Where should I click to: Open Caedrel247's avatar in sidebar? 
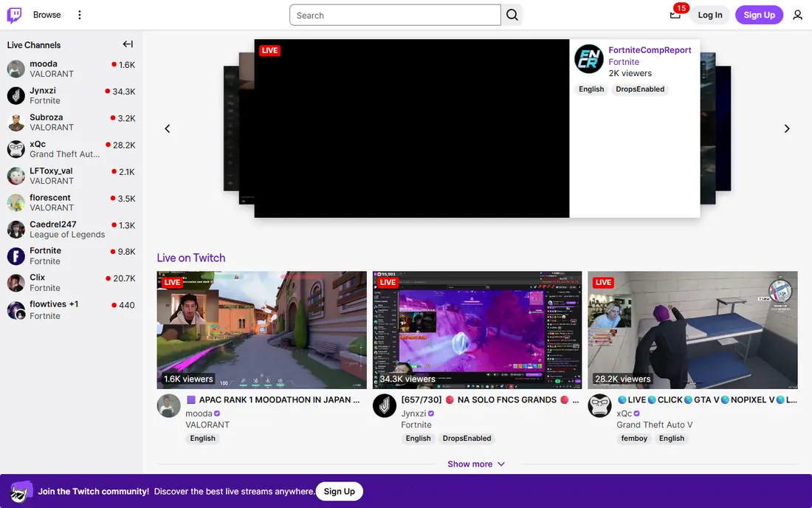tap(16, 230)
